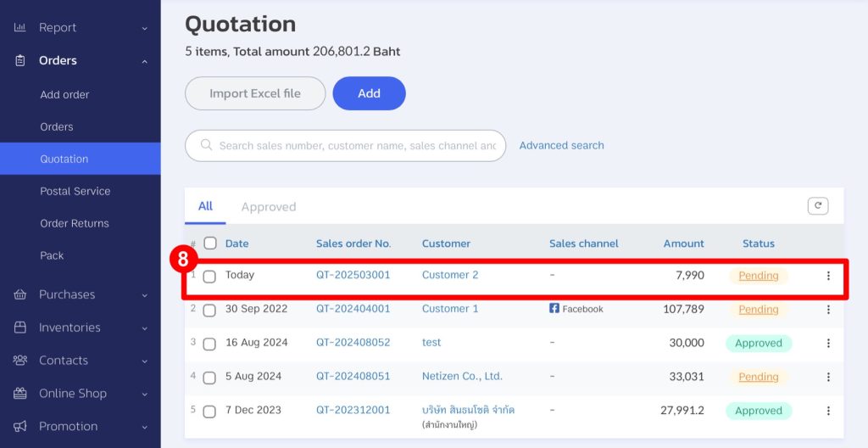Screen dimensions: 868x448
Task: Click the Contacts people icon
Action: tap(20, 361)
